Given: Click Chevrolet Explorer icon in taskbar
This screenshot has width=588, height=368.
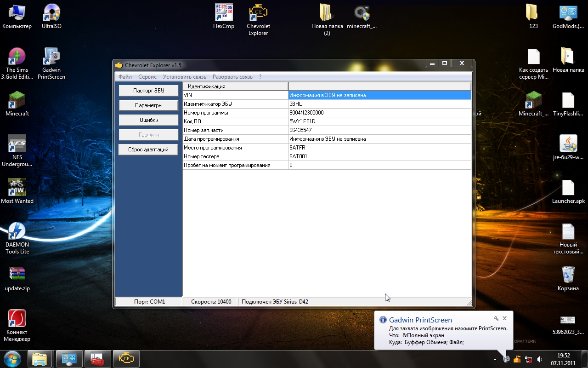Looking at the screenshot, I should (126, 358).
